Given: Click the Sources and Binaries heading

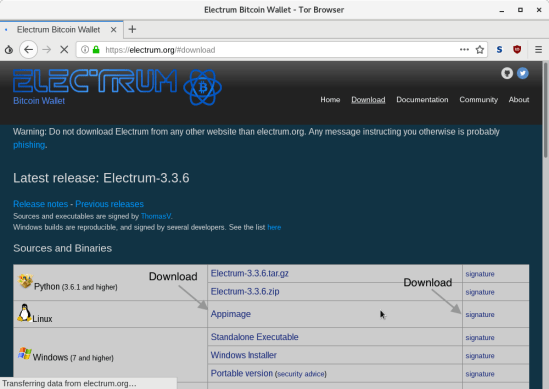Looking at the screenshot, I should (62, 248).
